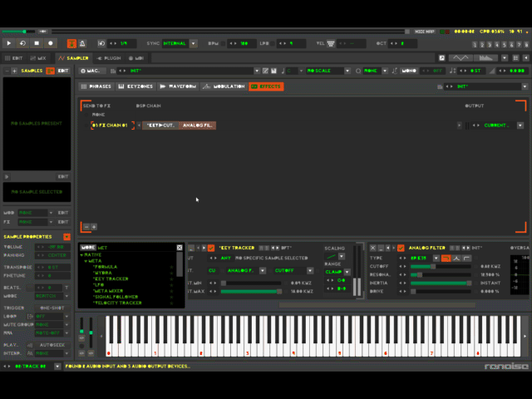This screenshot has height=399, width=532.
Task: Select preset slot 1 in top right
Action: [x=475, y=44]
